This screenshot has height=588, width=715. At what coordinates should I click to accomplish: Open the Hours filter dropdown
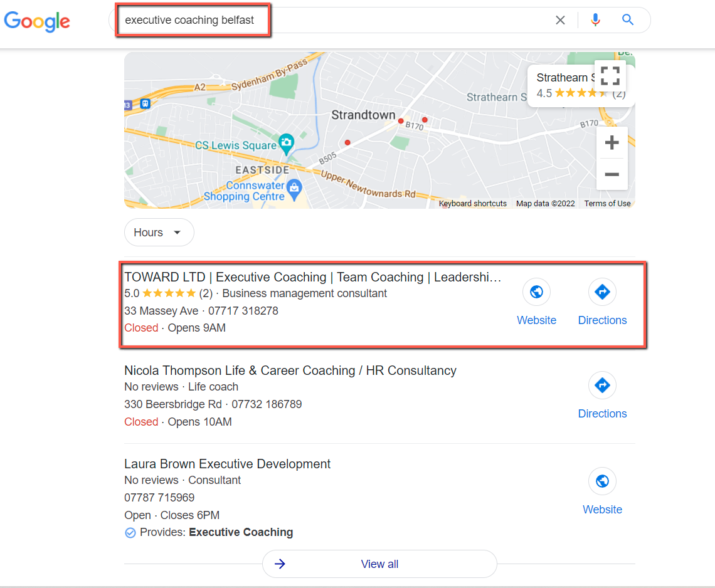159,233
